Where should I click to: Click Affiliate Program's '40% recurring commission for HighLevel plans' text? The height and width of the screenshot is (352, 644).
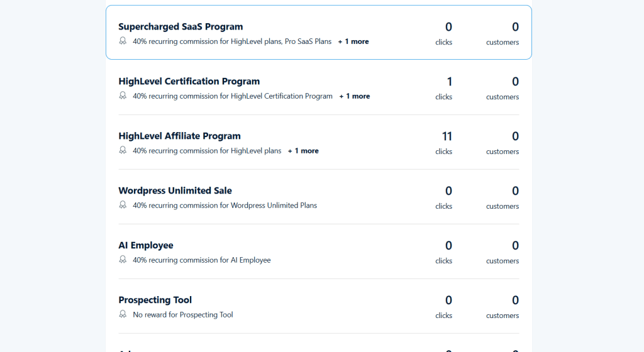(x=207, y=151)
